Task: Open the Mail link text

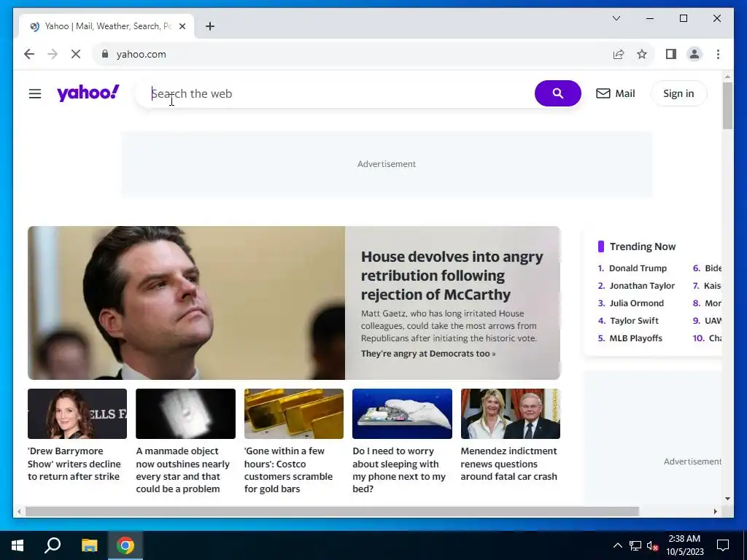Action: point(625,93)
